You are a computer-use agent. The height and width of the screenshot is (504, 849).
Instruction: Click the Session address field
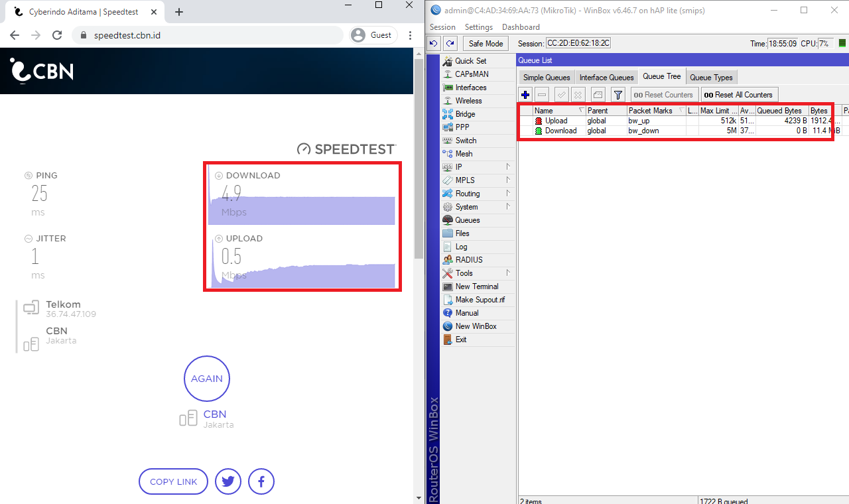pyautogui.click(x=578, y=43)
